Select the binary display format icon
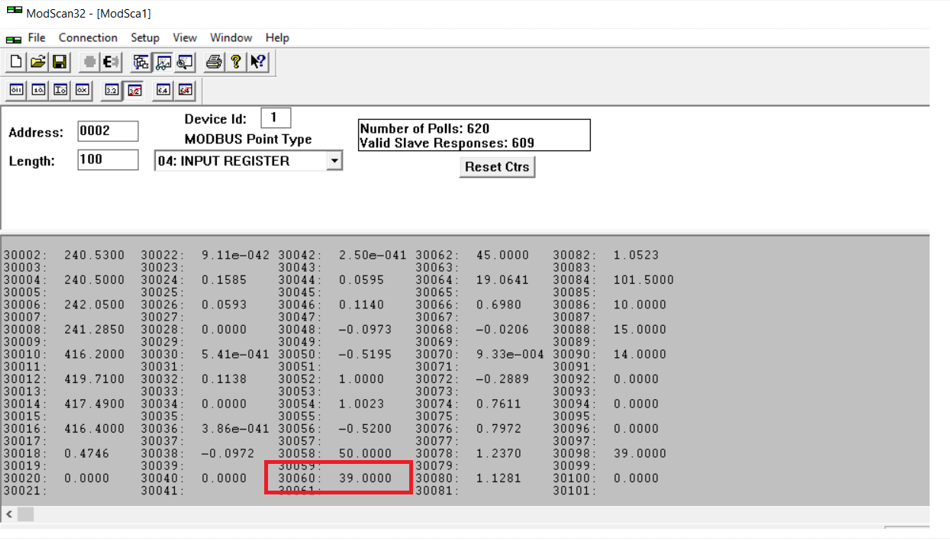 tap(16, 90)
